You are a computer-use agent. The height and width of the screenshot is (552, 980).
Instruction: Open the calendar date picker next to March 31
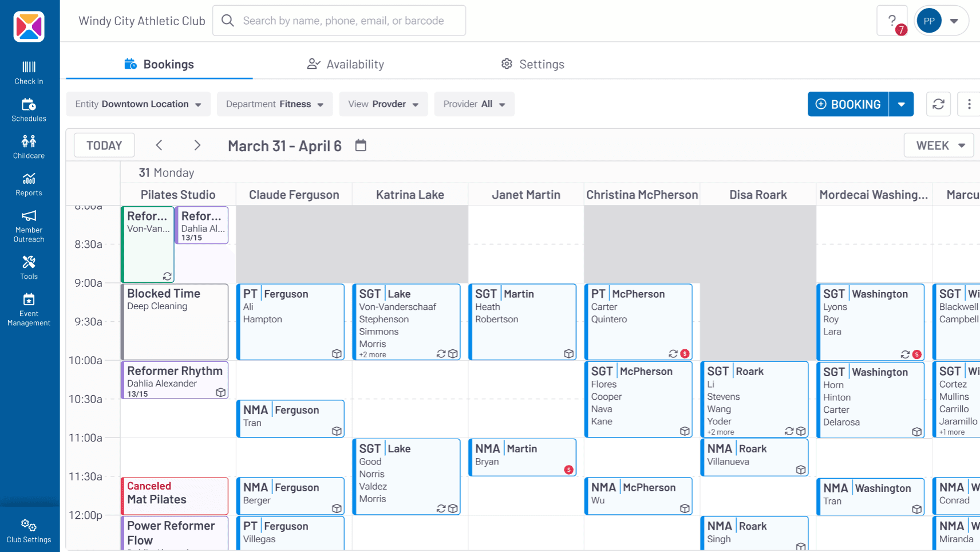pyautogui.click(x=361, y=145)
